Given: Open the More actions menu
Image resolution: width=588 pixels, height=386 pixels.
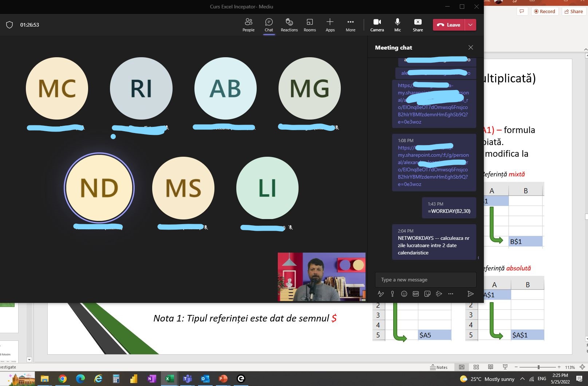Looking at the screenshot, I should pos(350,25).
